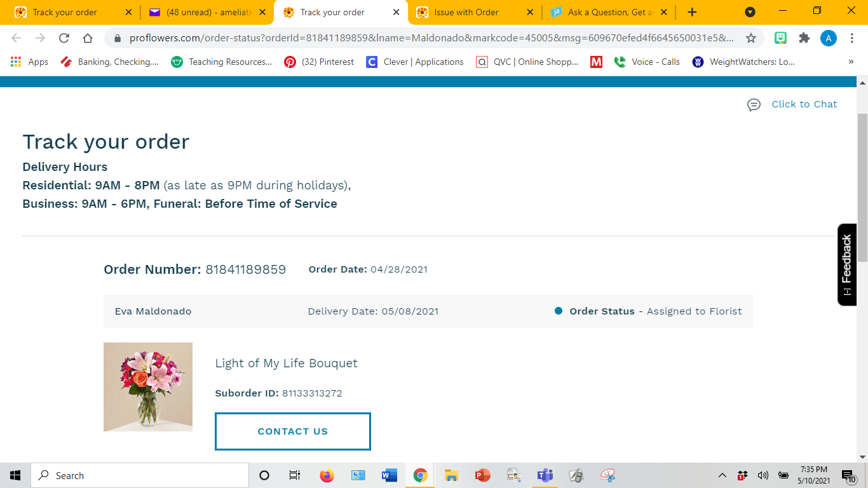Go to the browser home page icon
868x488 pixels.
click(x=88, y=38)
